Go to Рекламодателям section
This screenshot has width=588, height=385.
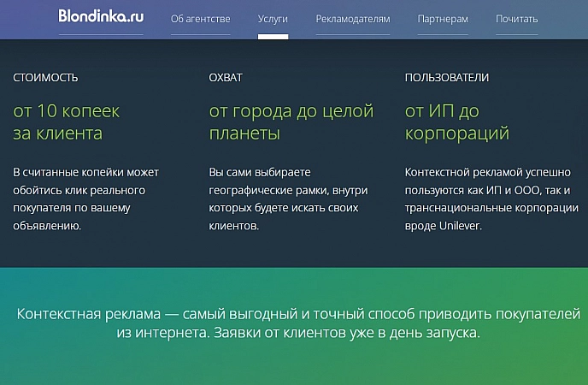352,19
